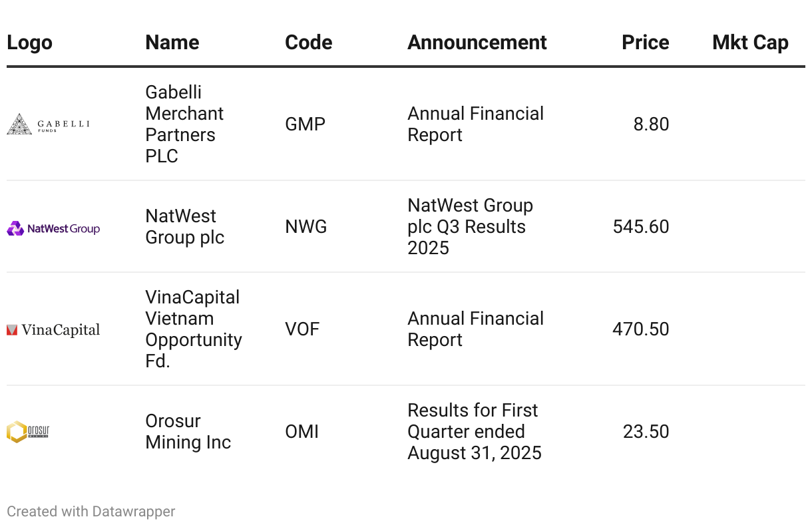812x527 pixels.
Task: Open Results for First Quarter announcement
Action: click(x=474, y=431)
